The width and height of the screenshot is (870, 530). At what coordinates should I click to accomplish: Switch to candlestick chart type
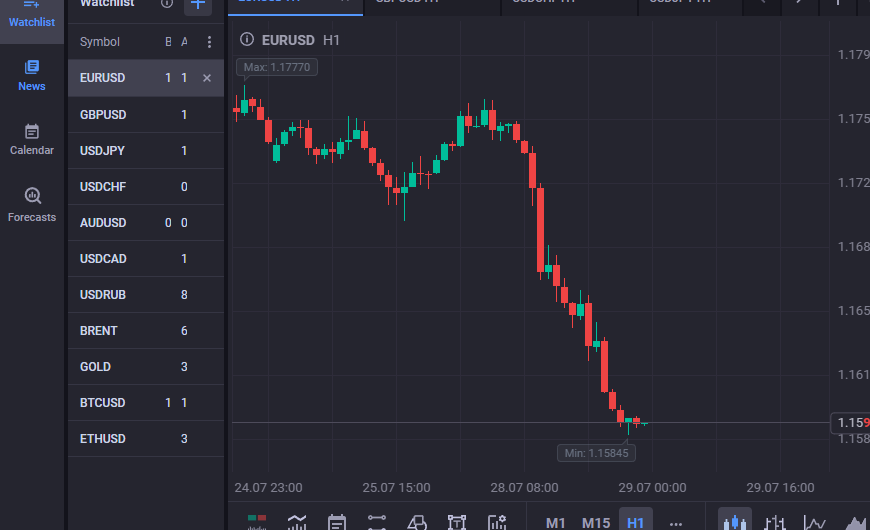coord(735,522)
